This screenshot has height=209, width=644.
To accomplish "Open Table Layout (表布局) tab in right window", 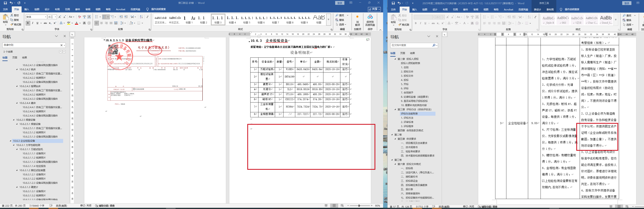I will (550, 10).
